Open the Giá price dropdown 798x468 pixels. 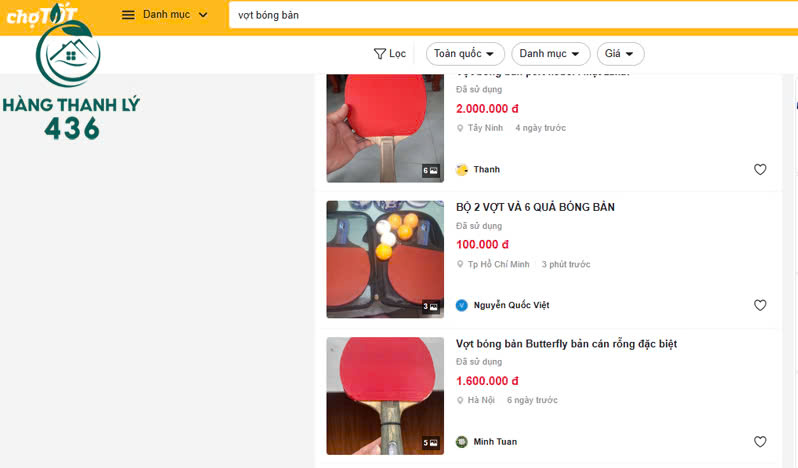point(620,54)
